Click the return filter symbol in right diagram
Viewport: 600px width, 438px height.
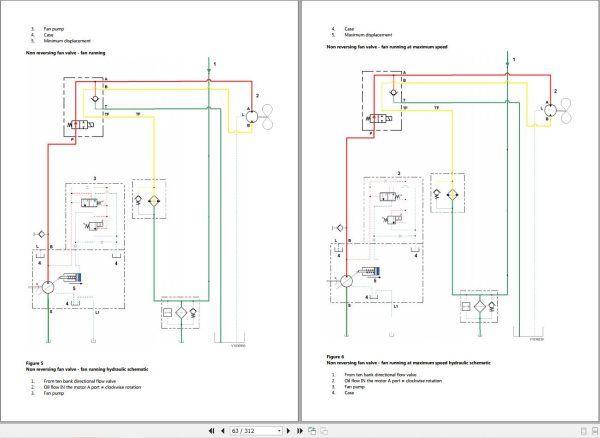point(479,306)
